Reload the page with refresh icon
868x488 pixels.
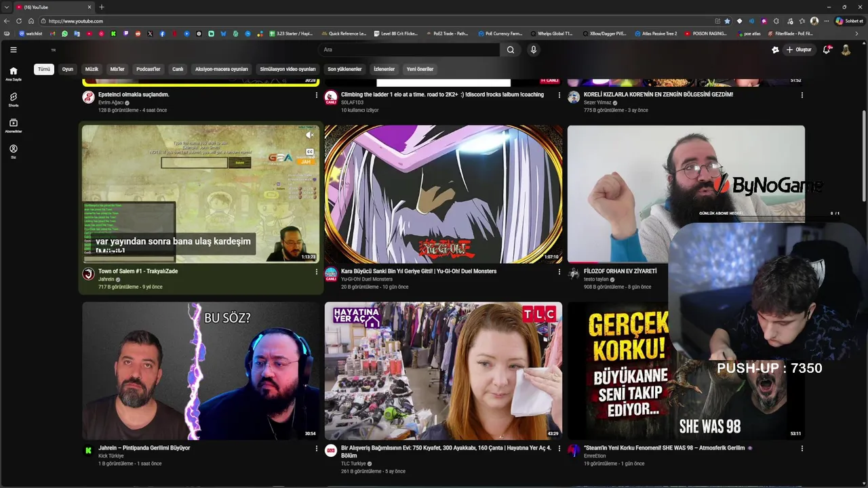coord(19,21)
